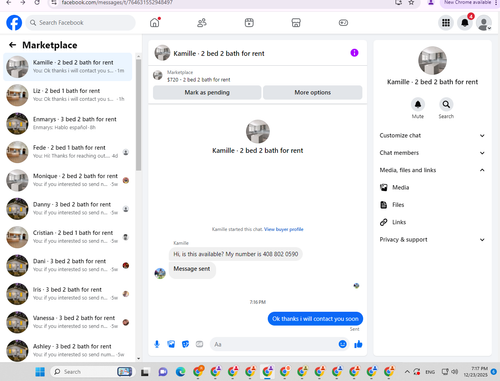
Task: Collapse the Media, files and links section
Action: (x=432, y=170)
